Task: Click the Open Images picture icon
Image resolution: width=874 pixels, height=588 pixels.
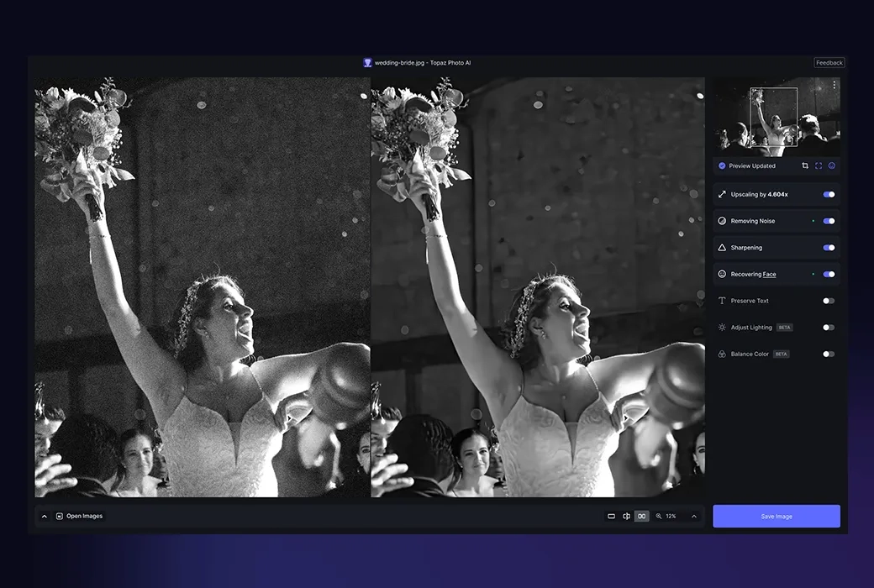Action: 60,516
